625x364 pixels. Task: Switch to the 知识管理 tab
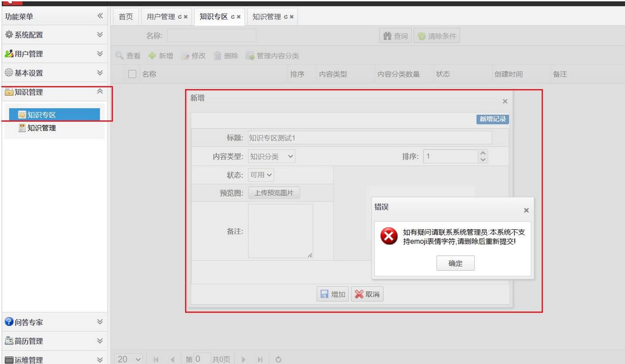272,17
